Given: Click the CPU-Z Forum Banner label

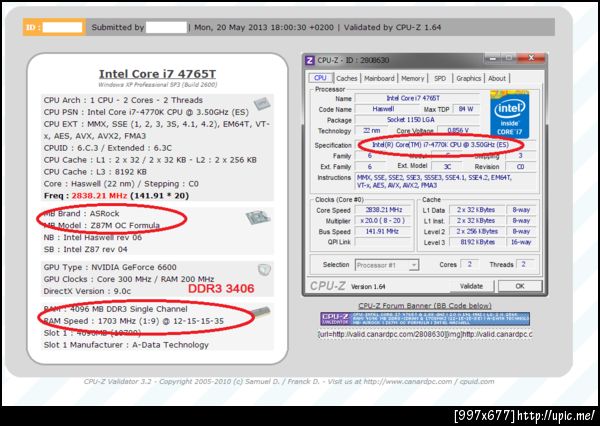Looking at the screenshot, I should 425,305.
